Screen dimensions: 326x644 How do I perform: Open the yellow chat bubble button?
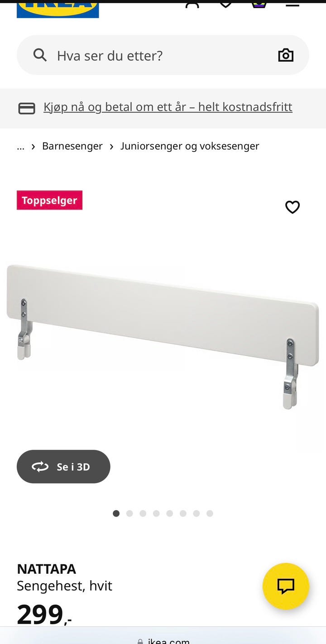(286, 586)
